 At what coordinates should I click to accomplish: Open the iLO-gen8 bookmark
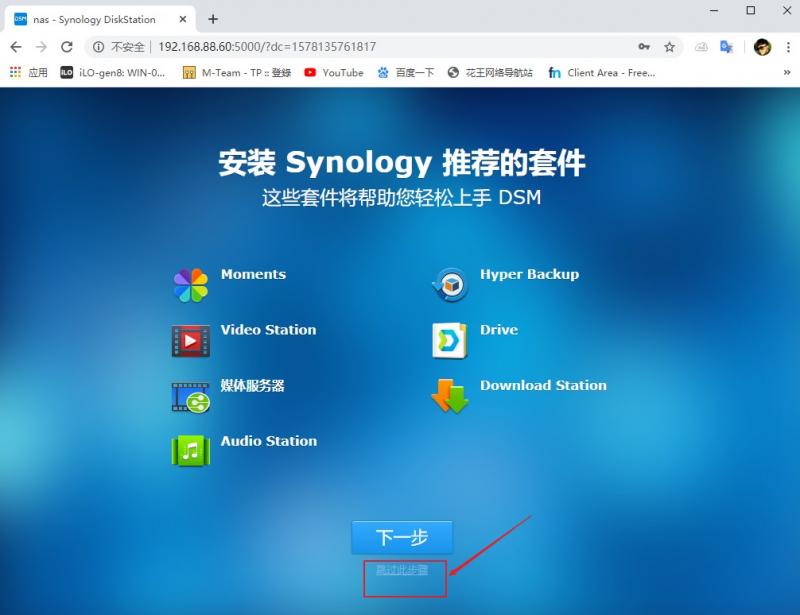coord(113,72)
